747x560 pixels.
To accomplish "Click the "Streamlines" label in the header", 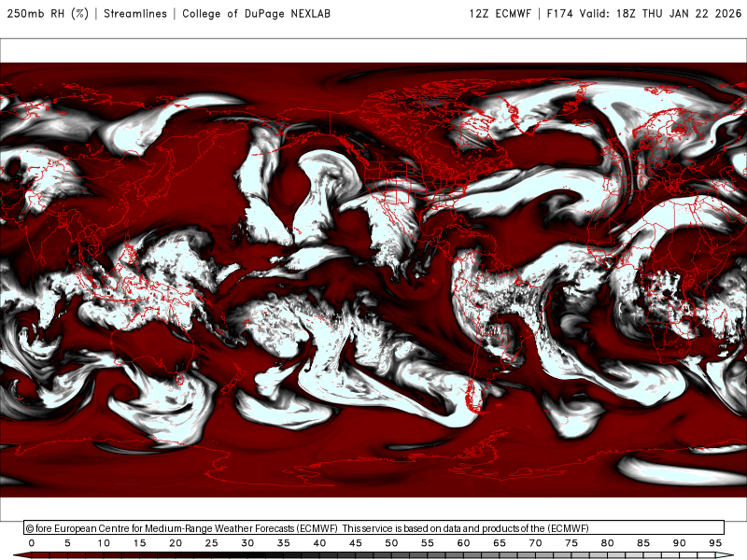I will coord(135,14).
